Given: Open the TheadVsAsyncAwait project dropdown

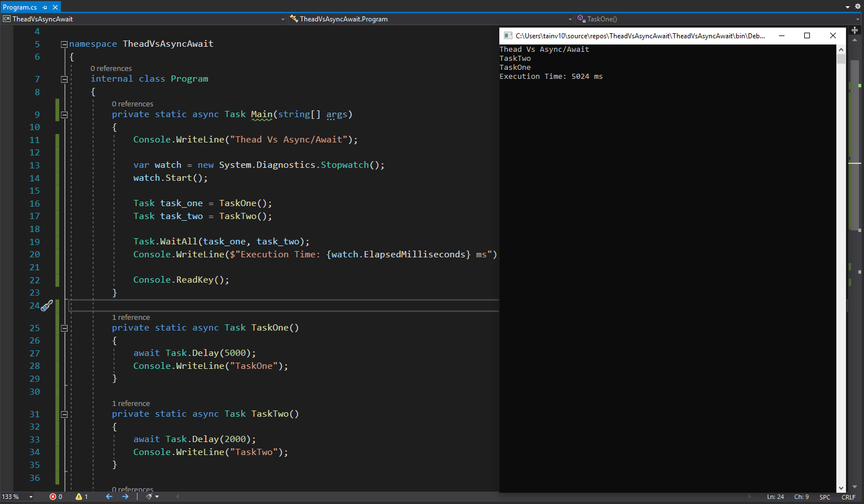Looking at the screenshot, I should 283,19.
